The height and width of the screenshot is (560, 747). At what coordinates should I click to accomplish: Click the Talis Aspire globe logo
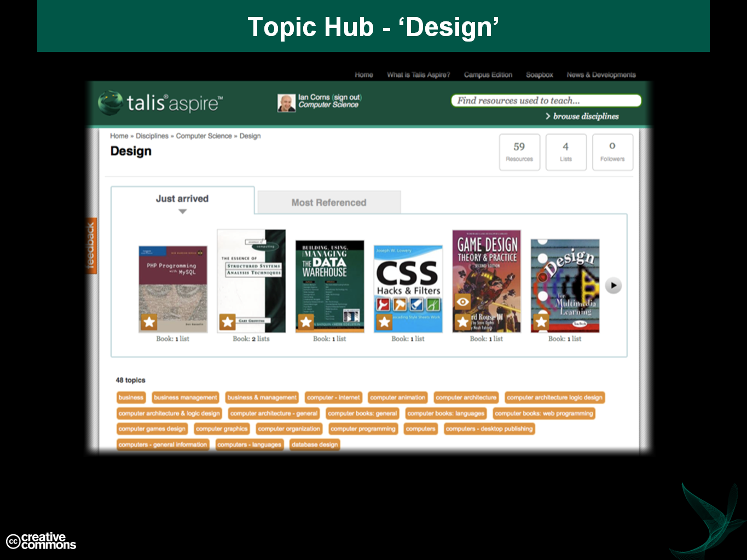coord(110,103)
